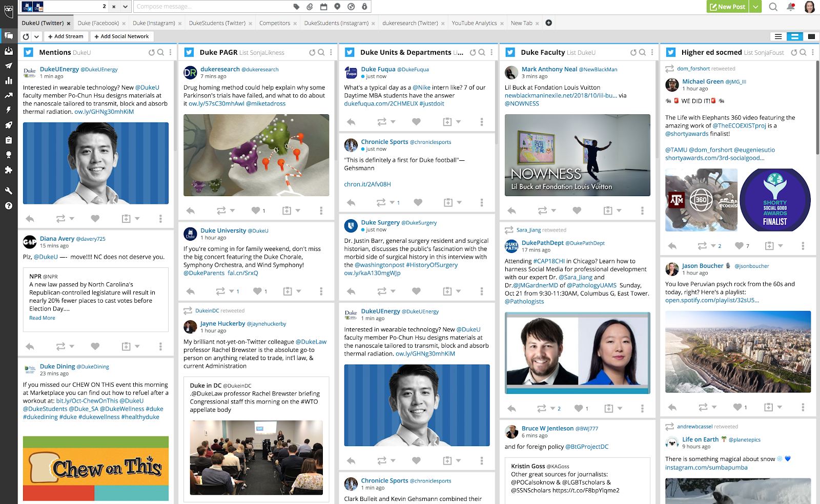
Task: Like the Michael Green tweet with 7 likes
Action: (x=739, y=246)
